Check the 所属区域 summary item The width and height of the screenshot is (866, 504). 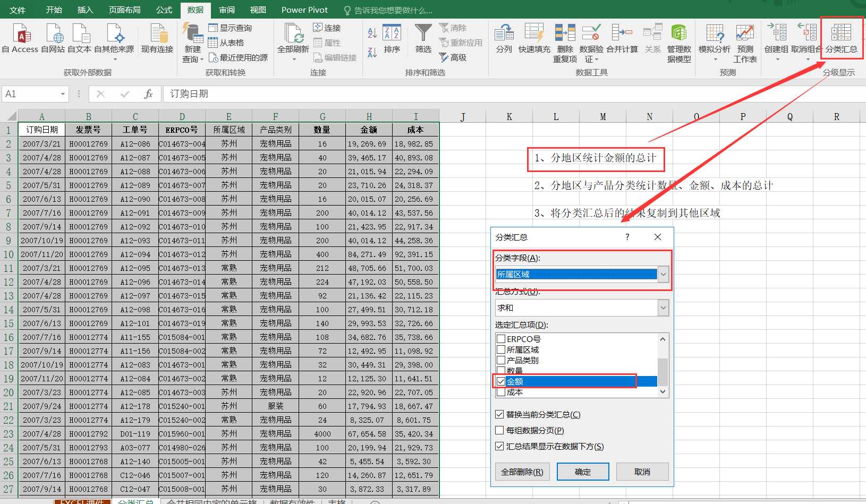click(501, 349)
